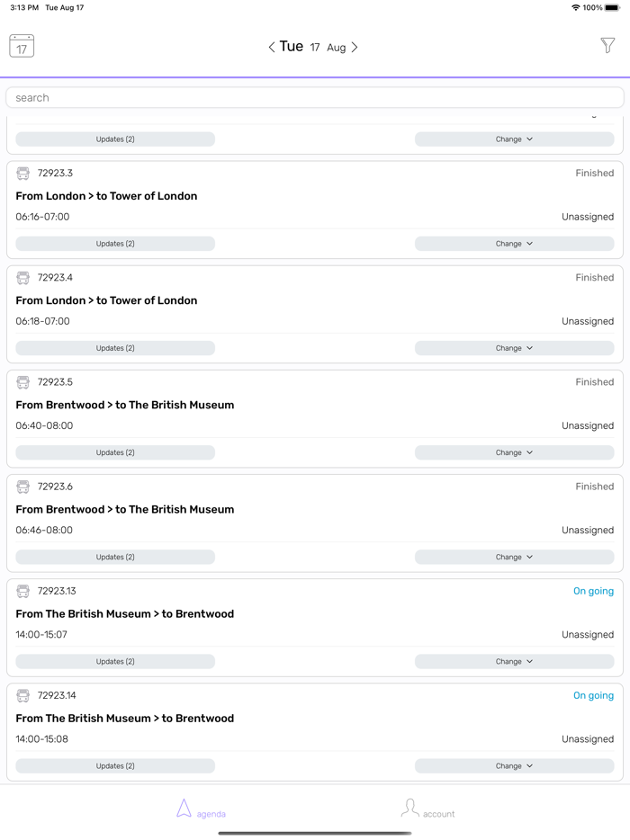Expand Change dropdown for trip 72923.3

tap(514, 244)
